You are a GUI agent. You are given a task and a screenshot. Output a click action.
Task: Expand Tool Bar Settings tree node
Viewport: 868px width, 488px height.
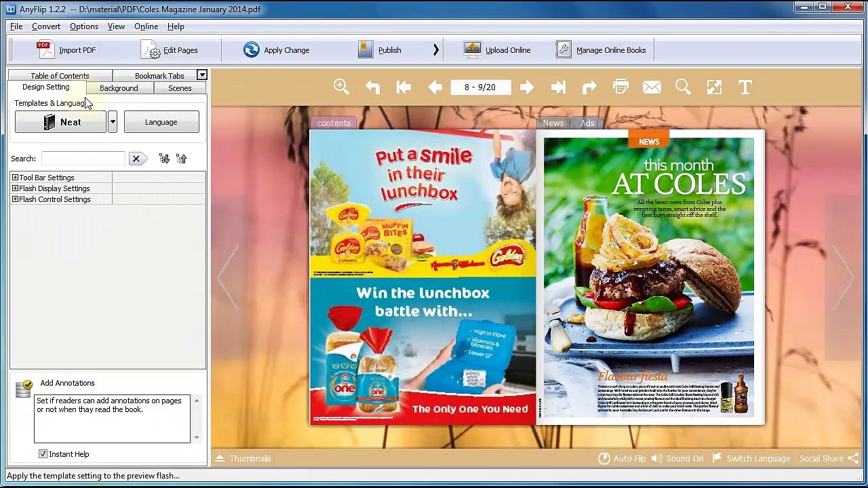[15, 178]
